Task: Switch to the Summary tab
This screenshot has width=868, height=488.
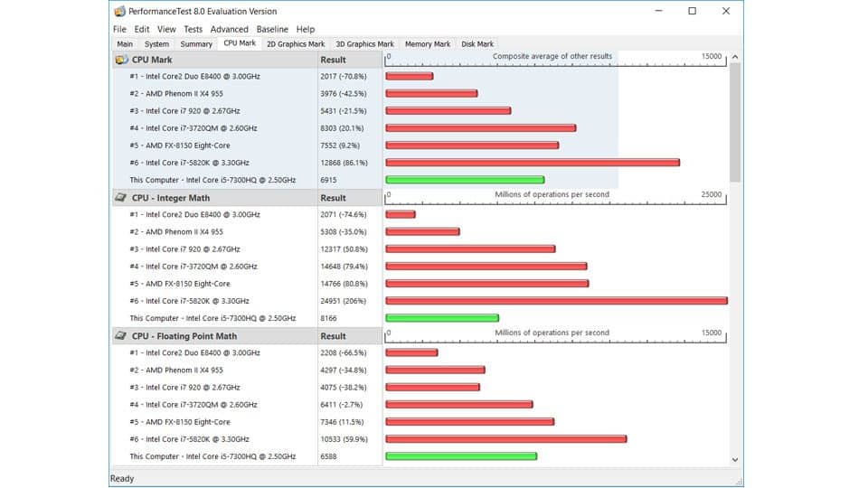Action: tap(196, 43)
